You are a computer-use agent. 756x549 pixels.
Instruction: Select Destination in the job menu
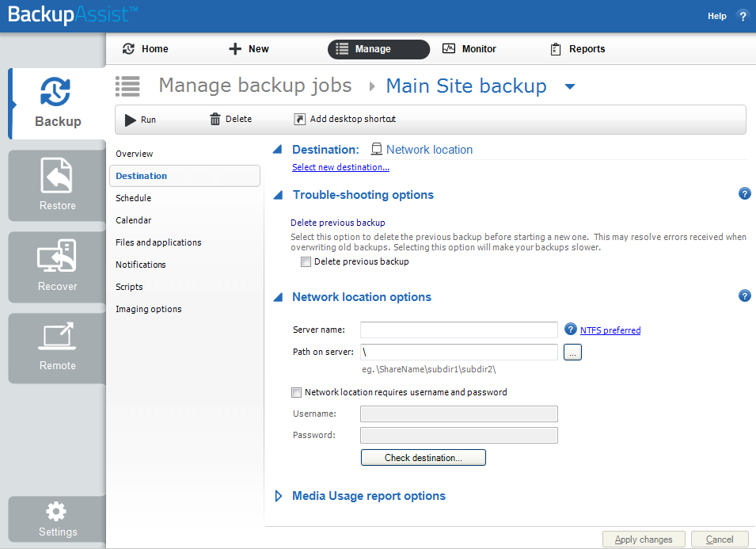[184, 176]
